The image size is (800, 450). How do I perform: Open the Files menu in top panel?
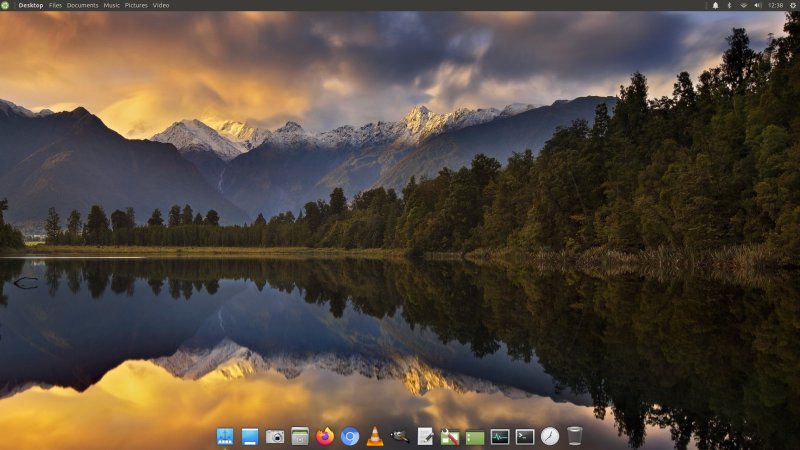click(55, 5)
